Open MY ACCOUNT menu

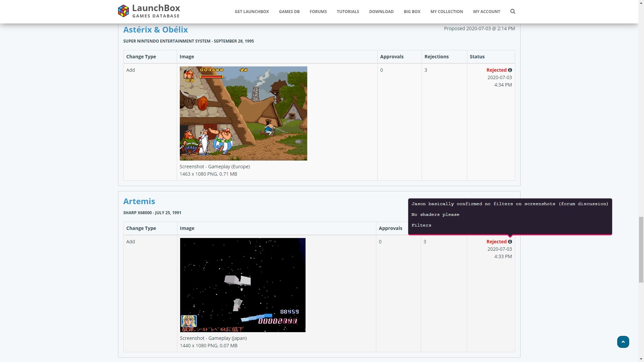click(x=486, y=11)
